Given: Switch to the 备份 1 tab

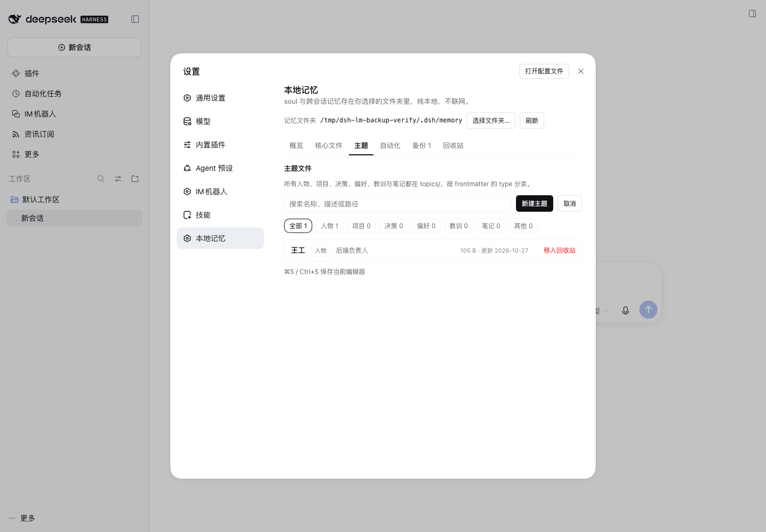Looking at the screenshot, I should pos(422,146).
